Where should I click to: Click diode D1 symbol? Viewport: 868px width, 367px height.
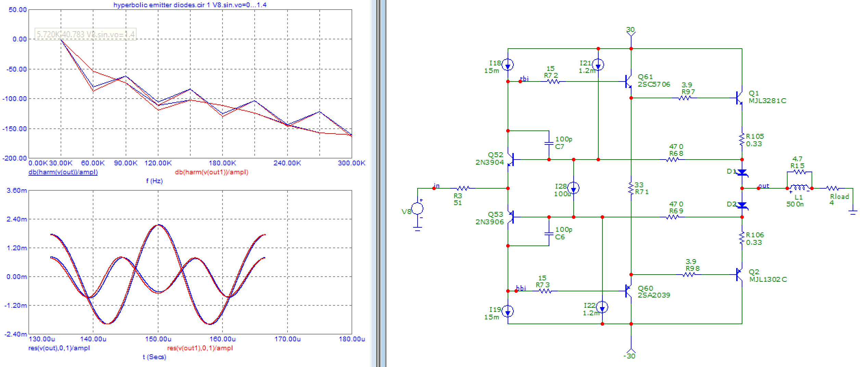742,173
